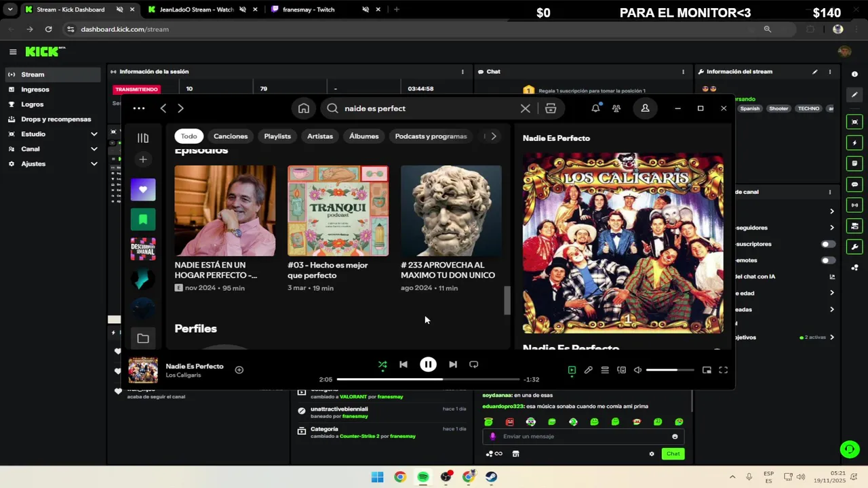Open the Spotify browse icon beside search
The height and width of the screenshot is (488, 868).
(551, 108)
